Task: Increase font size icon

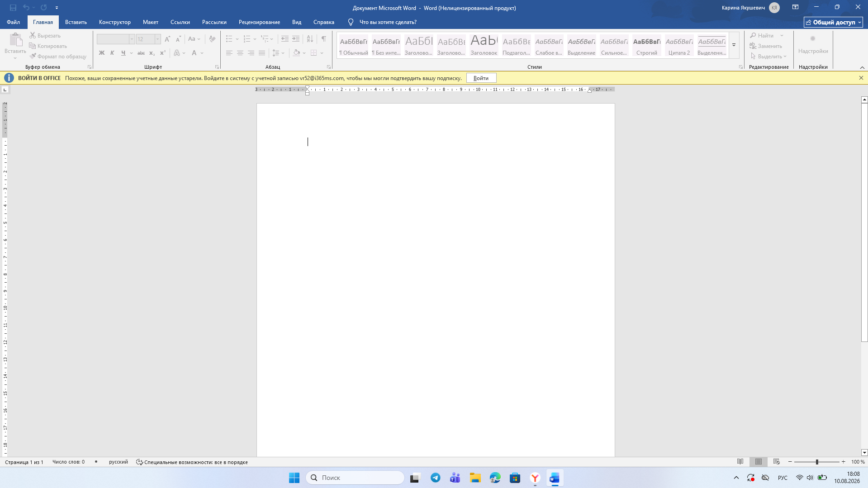Action: (167, 39)
